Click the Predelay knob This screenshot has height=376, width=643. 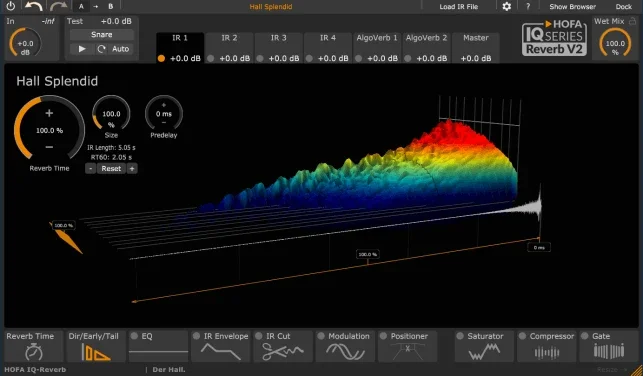tap(164, 114)
